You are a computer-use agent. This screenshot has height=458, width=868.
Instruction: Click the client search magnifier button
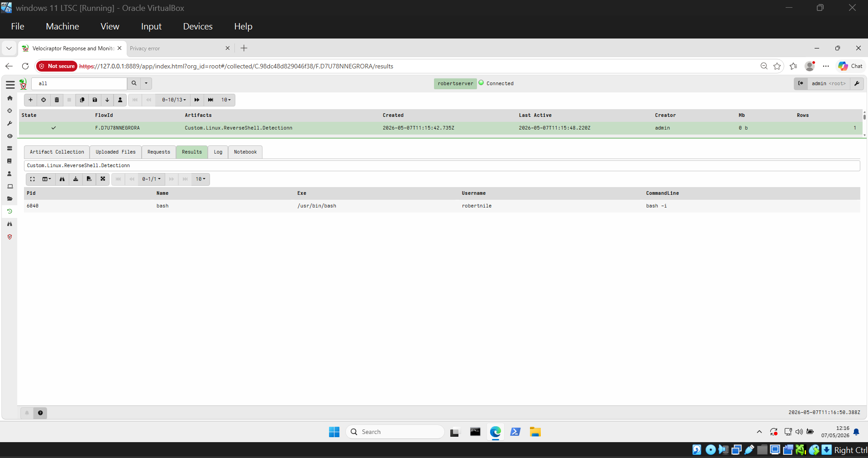click(134, 83)
